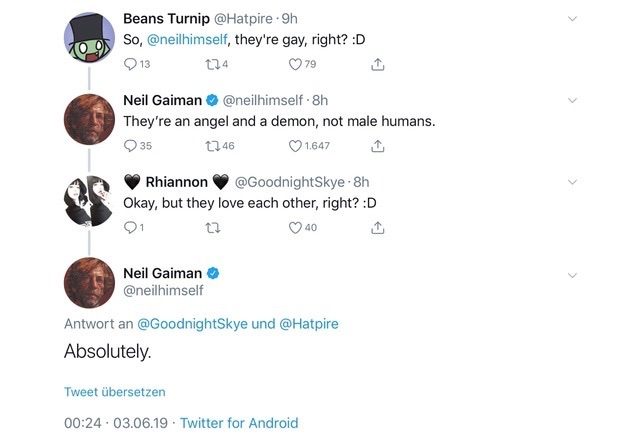
Task: Reply to Neil Gaiman's angel and demon tweet
Action: (129, 146)
